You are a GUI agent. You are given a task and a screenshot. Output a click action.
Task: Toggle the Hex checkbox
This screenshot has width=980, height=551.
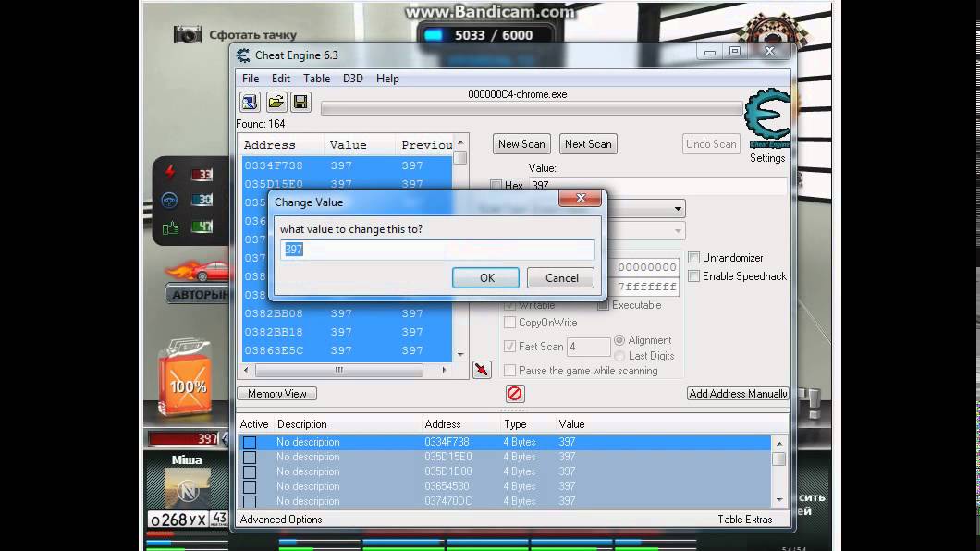pyautogui.click(x=496, y=185)
